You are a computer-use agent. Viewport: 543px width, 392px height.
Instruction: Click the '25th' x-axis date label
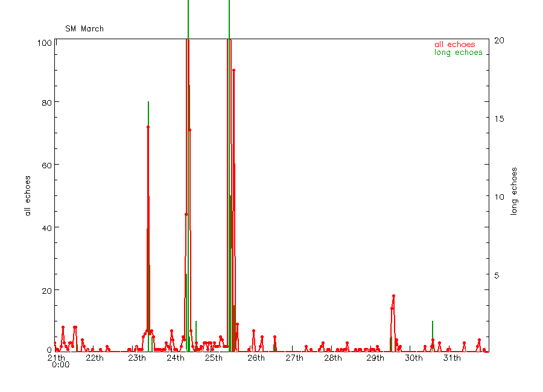click(214, 358)
